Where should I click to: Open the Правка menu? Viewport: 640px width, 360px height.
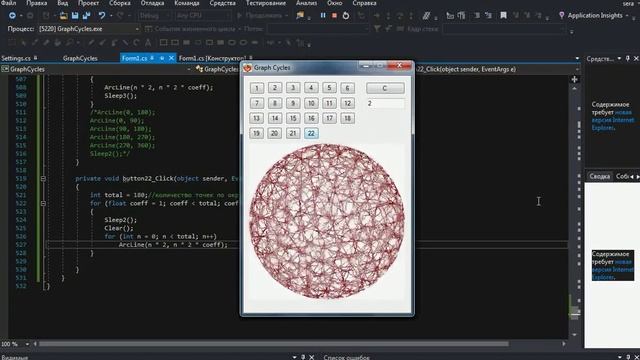[36, 3]
